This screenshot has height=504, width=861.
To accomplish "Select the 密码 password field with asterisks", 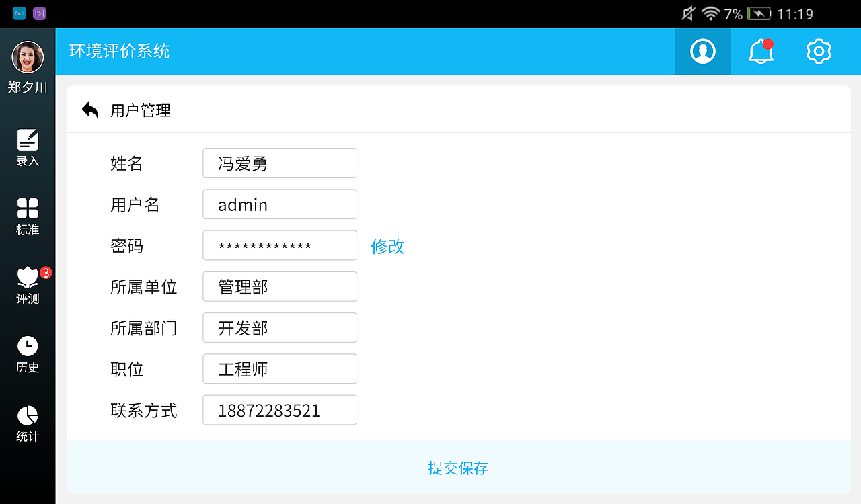I will click(x=279, y=245).
